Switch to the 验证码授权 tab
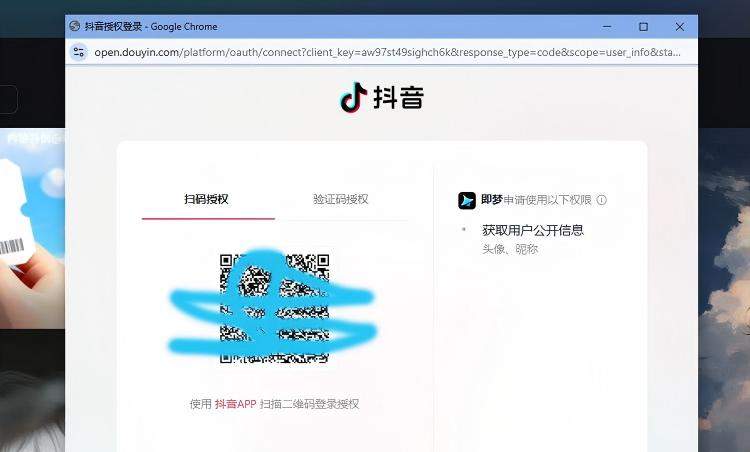The image size is (750, 452). 340,199
